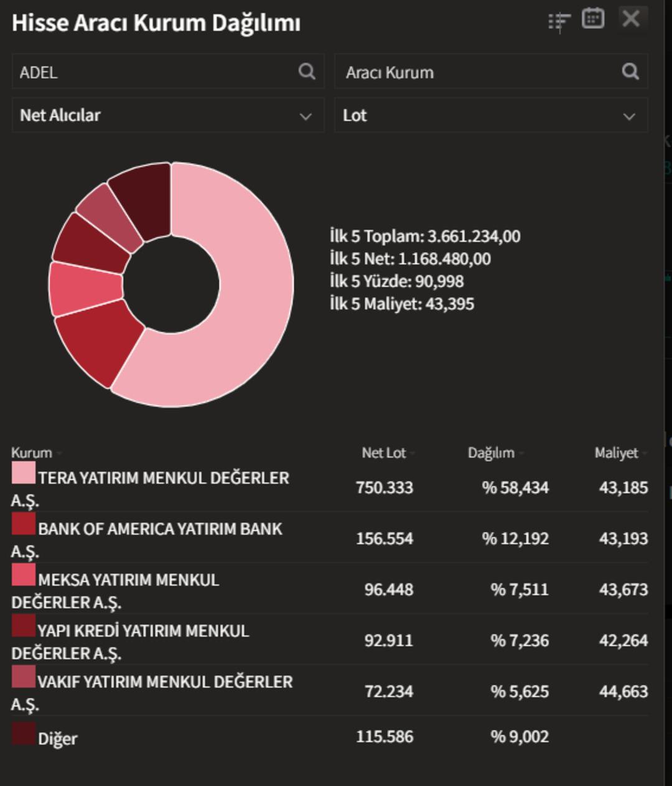The height and width of the screenshot is (786, 672).
Task: Focus the Aracı Kurum search box
Action: pyautogui.click(x=479, y=72)
